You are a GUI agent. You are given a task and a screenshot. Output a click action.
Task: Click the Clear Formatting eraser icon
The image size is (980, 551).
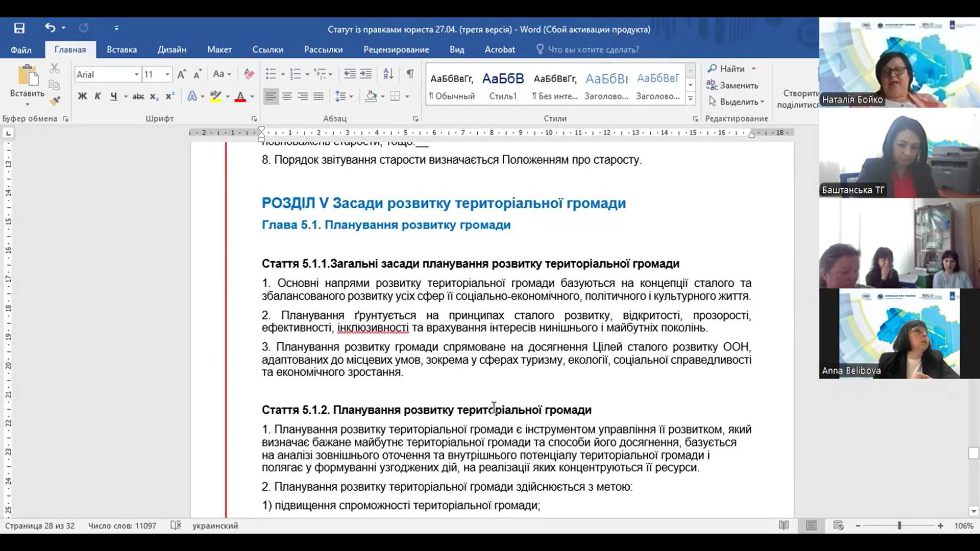[249, 74]
